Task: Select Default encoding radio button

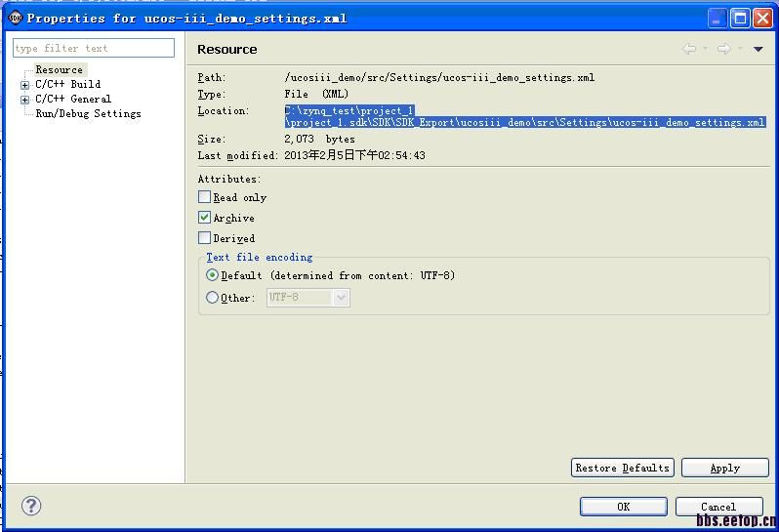Action: click(x=212, y=274)
